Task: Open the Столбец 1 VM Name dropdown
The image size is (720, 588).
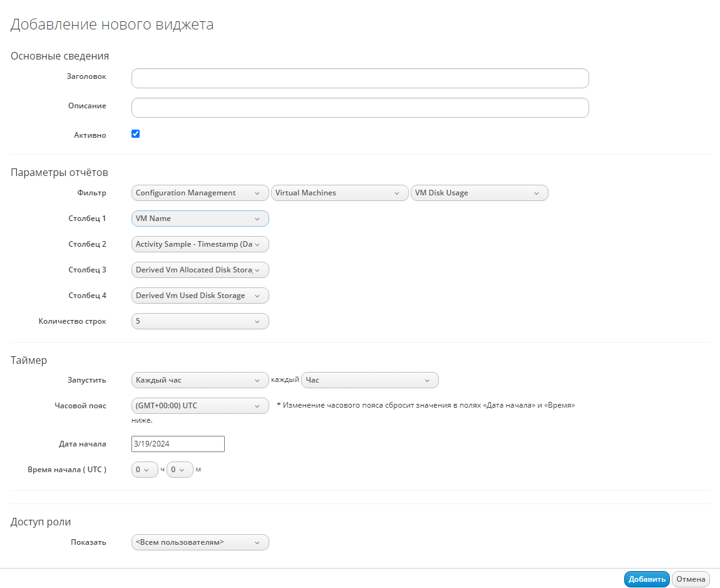Action: (x=200, y=219)
